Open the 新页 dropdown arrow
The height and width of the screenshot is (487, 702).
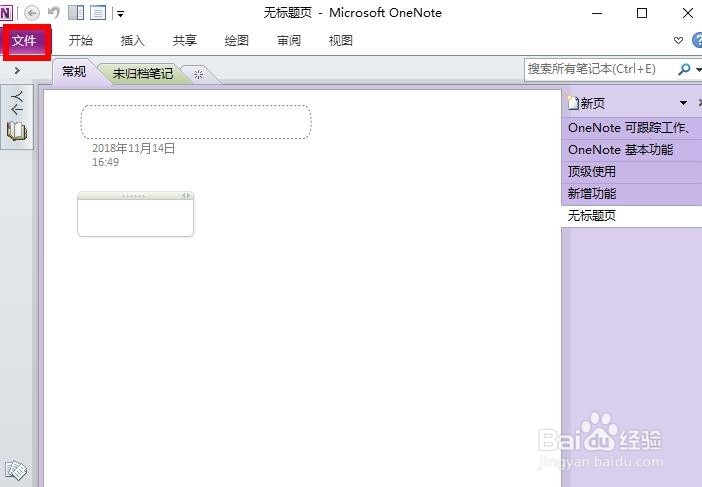[683, 103]
